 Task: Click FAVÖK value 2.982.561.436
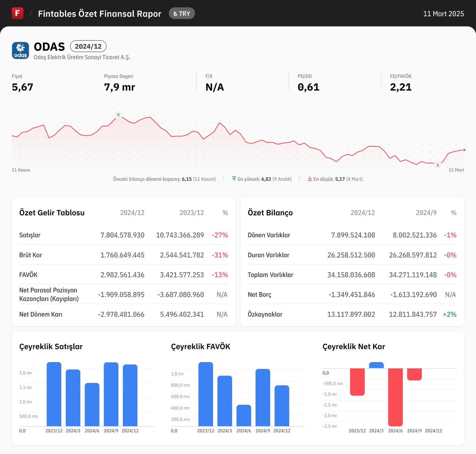point(122,275)
